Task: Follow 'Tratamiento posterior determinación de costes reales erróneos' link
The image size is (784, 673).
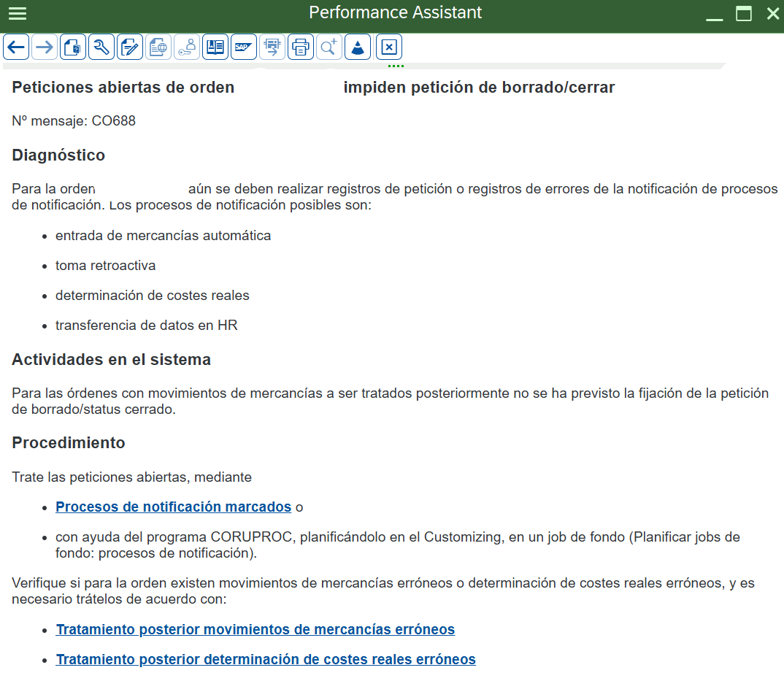Action: [266, 659]
